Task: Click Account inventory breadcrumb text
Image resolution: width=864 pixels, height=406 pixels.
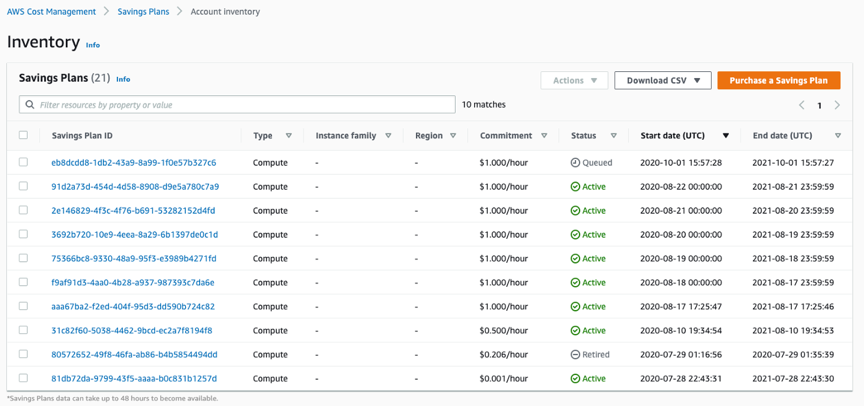Action: [x=225, y=12]
